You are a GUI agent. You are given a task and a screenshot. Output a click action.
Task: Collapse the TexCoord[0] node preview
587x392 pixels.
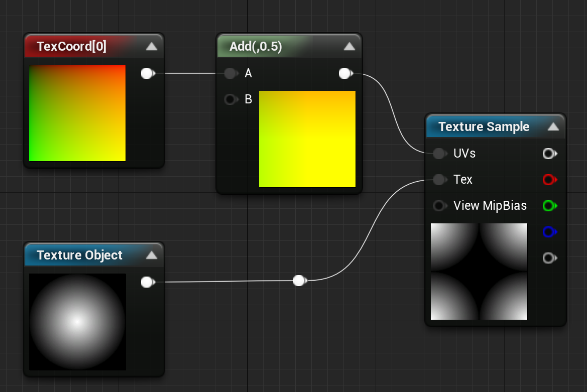[x=152, y=46]
